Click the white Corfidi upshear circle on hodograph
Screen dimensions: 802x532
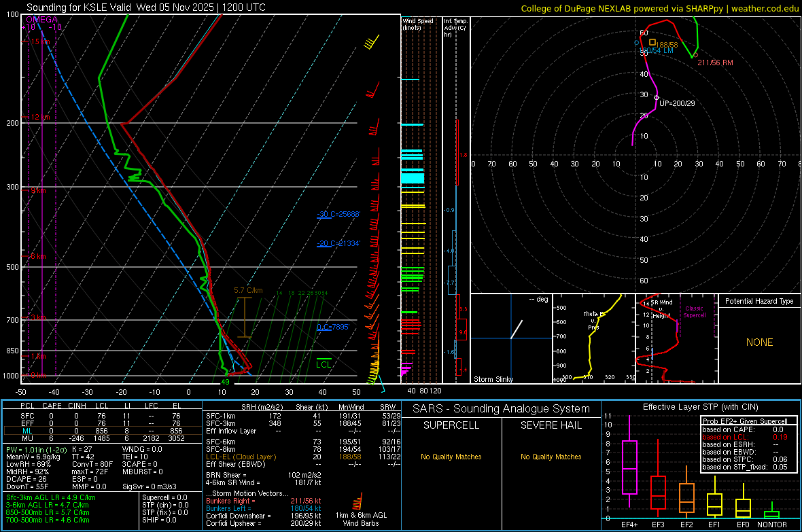point(657,98)
